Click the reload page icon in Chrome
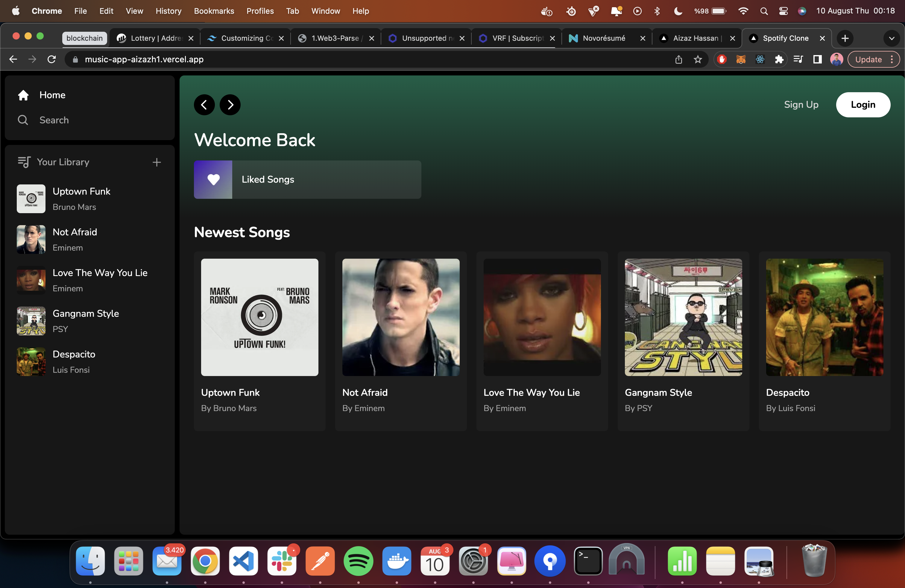Screen dimensions: 905x588 [52, 59]
